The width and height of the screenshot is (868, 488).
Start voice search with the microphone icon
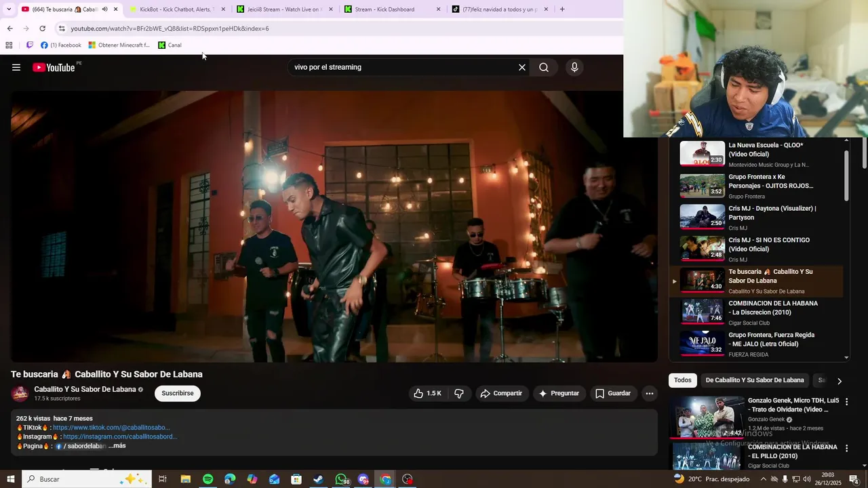click(574, 67)
